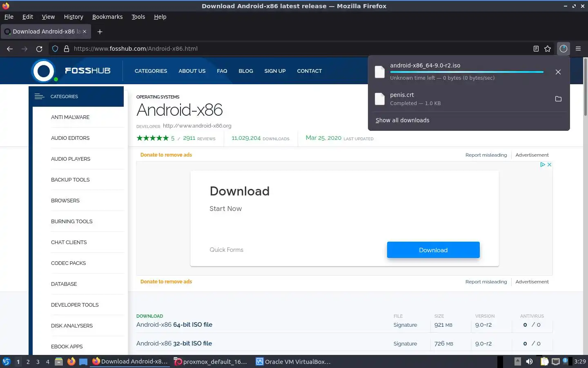Click the browser Back arrow
This screenshot has height=368, width=588.
point(10,49)
